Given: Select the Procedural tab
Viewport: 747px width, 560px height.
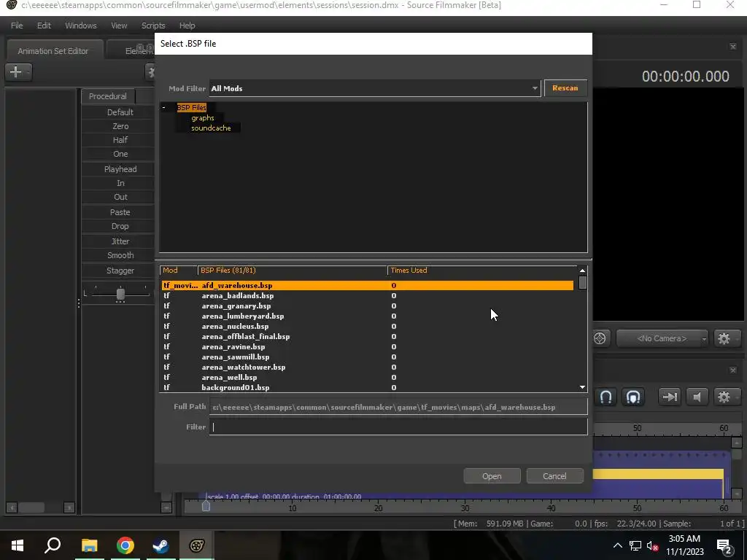Looking at the screenshot, I should [108, 96].
